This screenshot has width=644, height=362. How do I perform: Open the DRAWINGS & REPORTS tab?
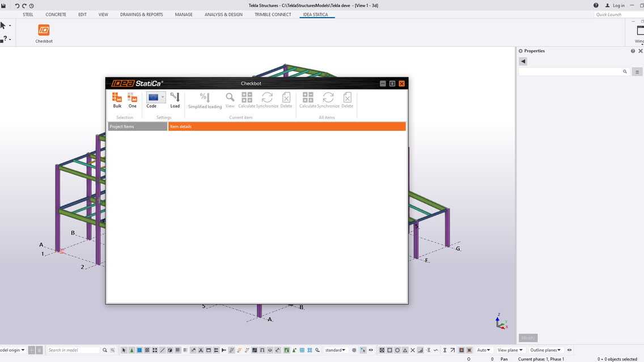[141, 14]
